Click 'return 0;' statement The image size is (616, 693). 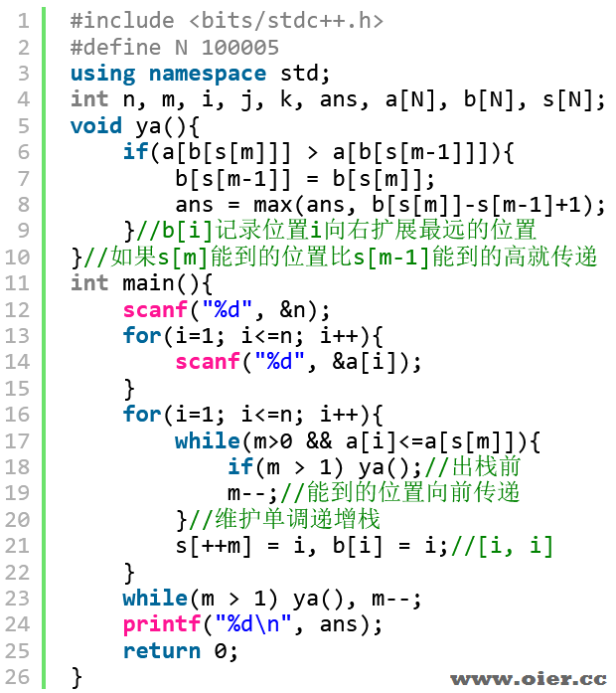180,651
